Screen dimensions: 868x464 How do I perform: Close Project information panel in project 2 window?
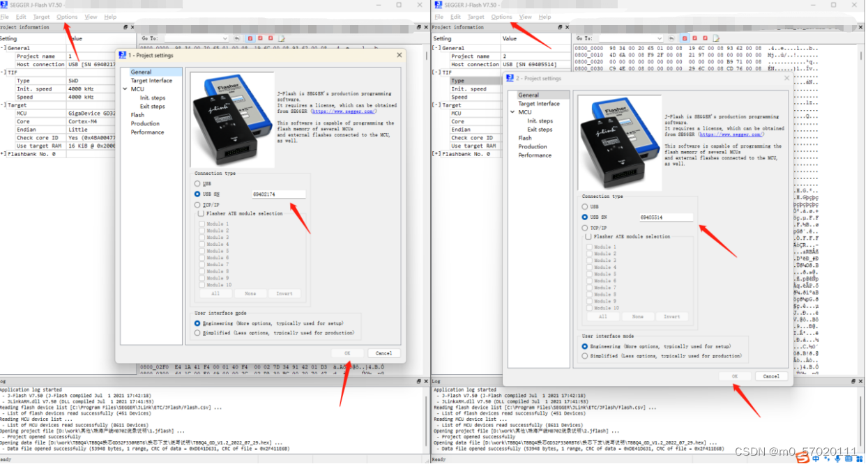coord(567,27)
